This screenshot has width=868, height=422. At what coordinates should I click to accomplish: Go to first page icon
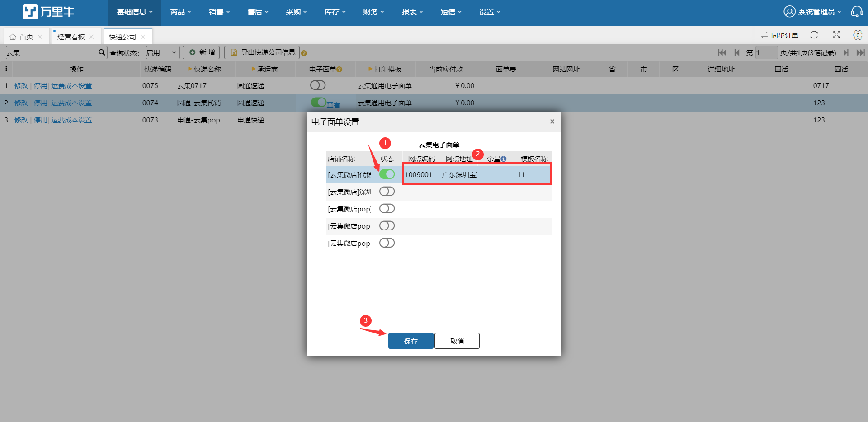722,53
